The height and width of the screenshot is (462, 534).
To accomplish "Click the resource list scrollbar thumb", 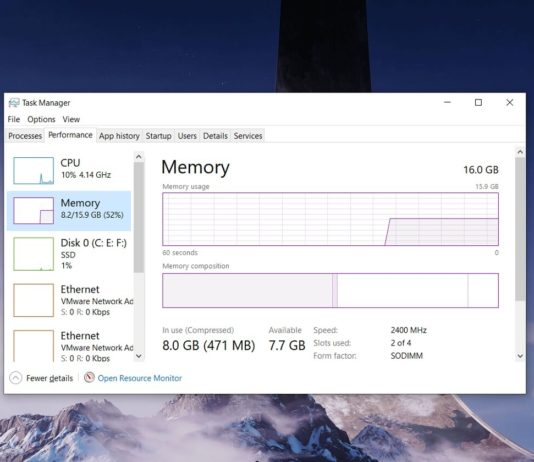I will pyautogui.click(x=139, y=217).
